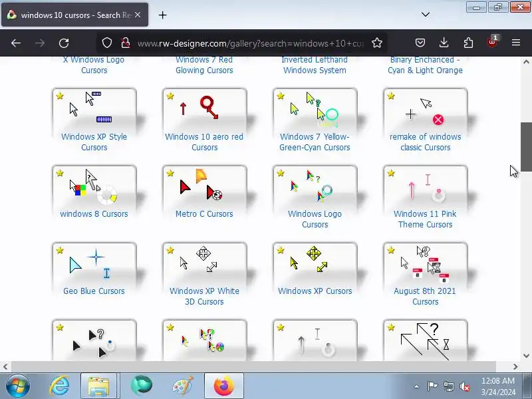Show site connection padlock info

[126, 43]
